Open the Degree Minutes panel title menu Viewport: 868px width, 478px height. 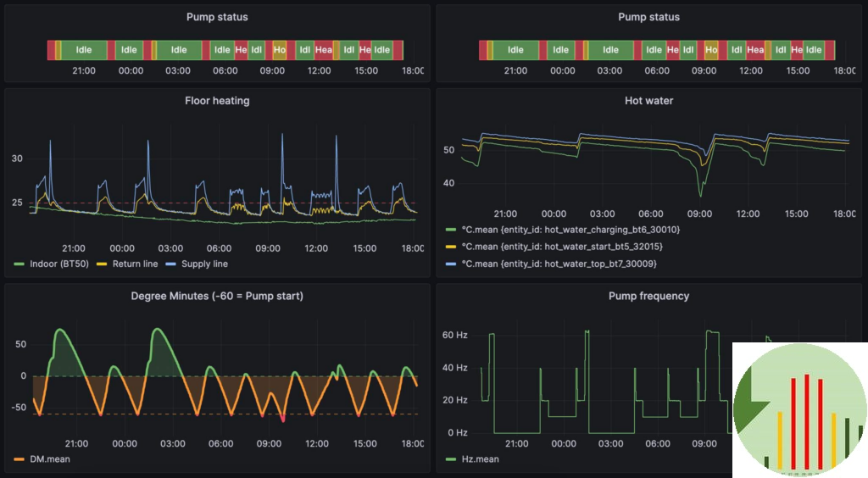[x=217, y=296]
